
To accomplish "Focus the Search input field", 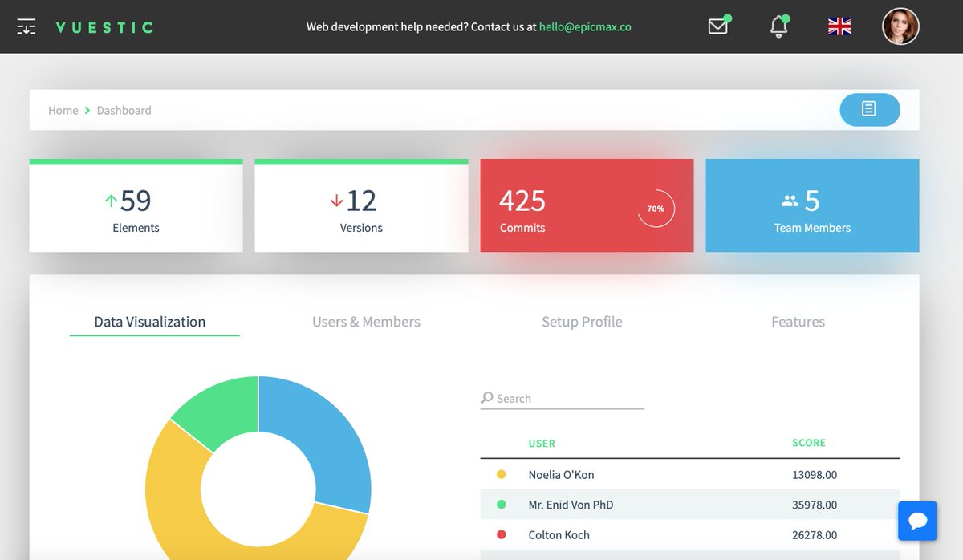I will [563, 398].
